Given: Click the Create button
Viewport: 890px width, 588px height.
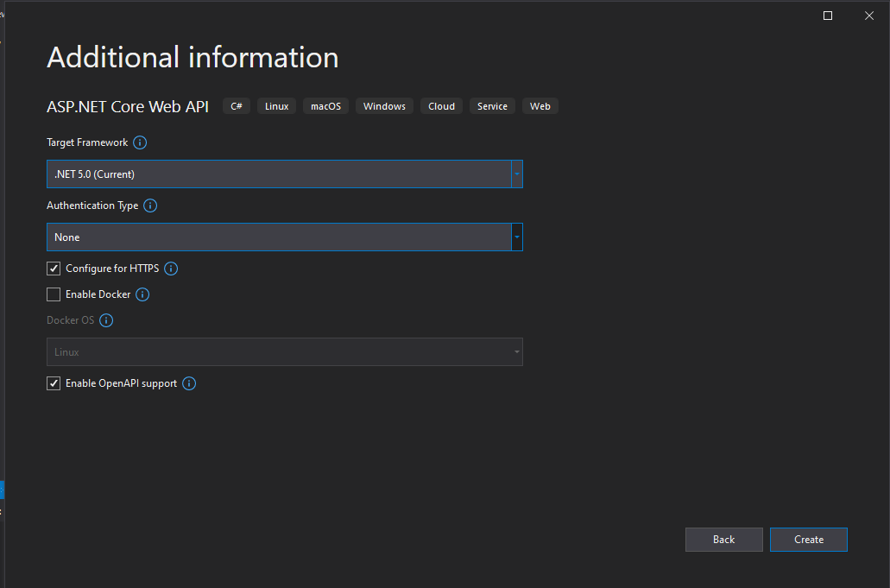Looking at the screenshot, I should 808,540.
